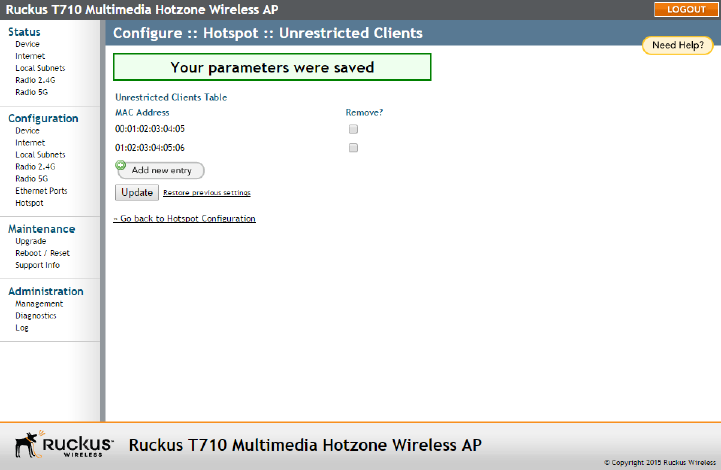Click the Maintenance section heading

pyautogui.click(x=41, y=229)
